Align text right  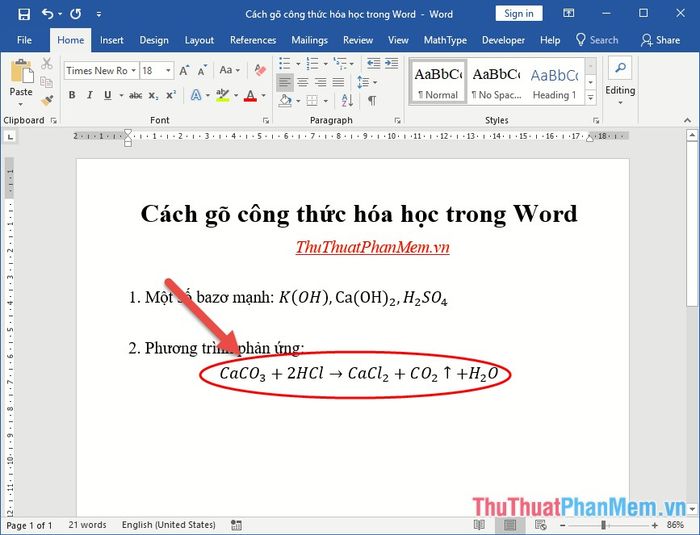coord(321,82)
